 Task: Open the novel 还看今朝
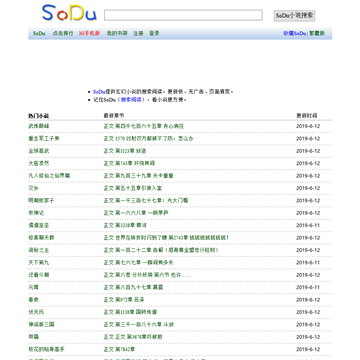(x=39, y=275)
